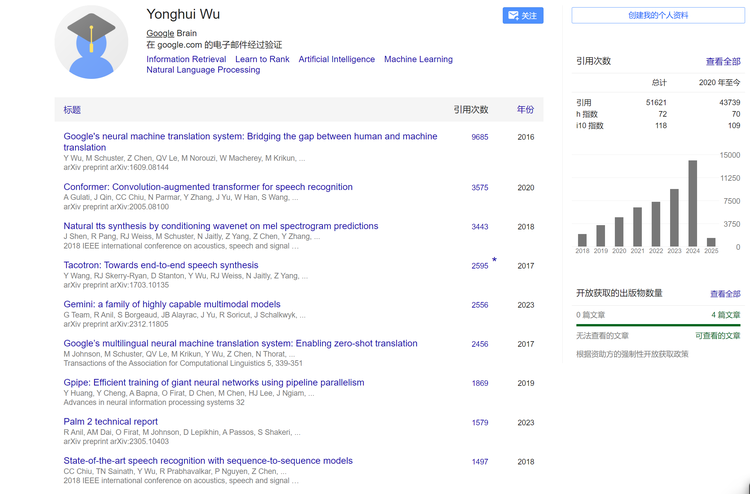Open Google's neural machine translation system paper
750x494 pixels.
(250, 142)
